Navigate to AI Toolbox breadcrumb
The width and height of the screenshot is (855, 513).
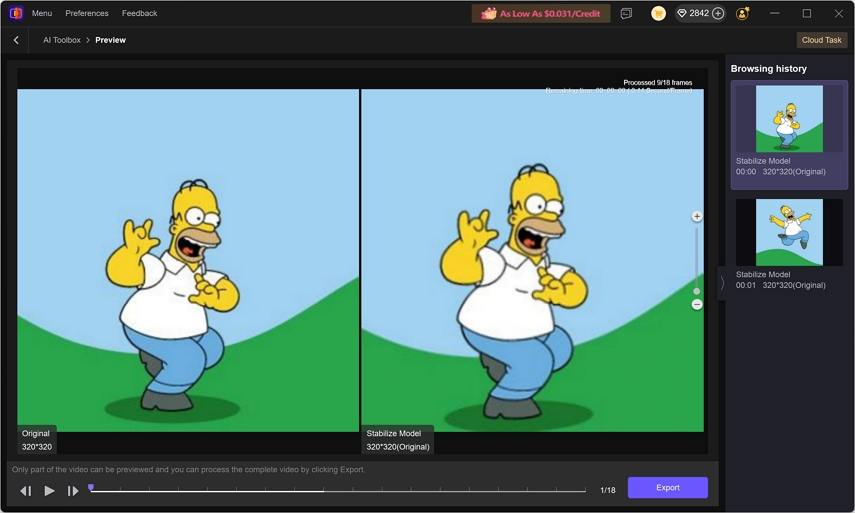tap(62, 40)
